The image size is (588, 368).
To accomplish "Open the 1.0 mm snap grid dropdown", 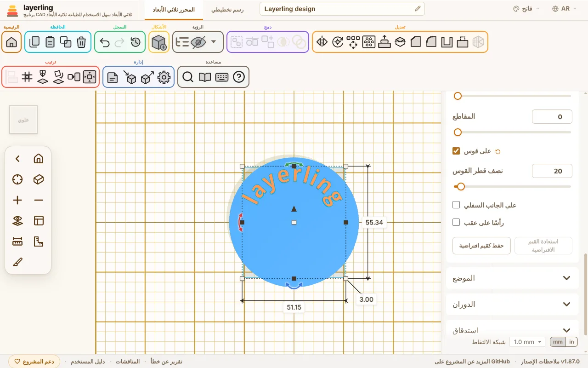I will click(527, 342).
